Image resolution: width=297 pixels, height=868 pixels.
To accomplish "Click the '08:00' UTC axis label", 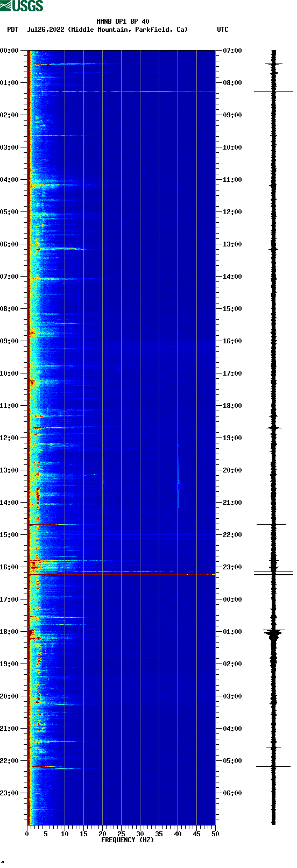I will 232,83.
